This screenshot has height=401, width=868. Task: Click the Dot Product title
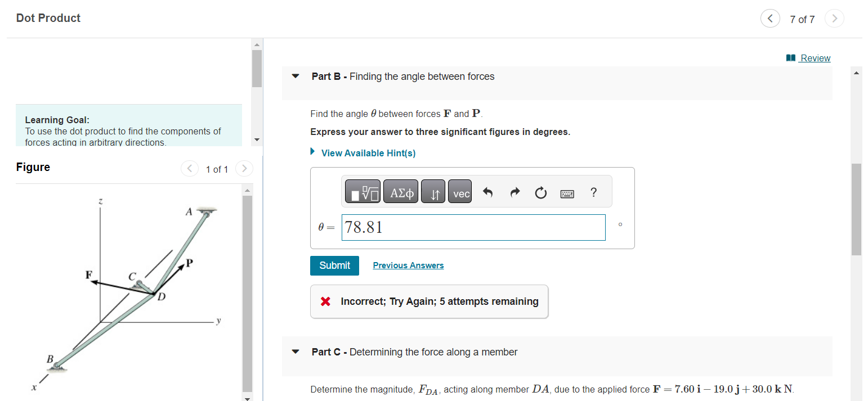click(x=48, y=18)
